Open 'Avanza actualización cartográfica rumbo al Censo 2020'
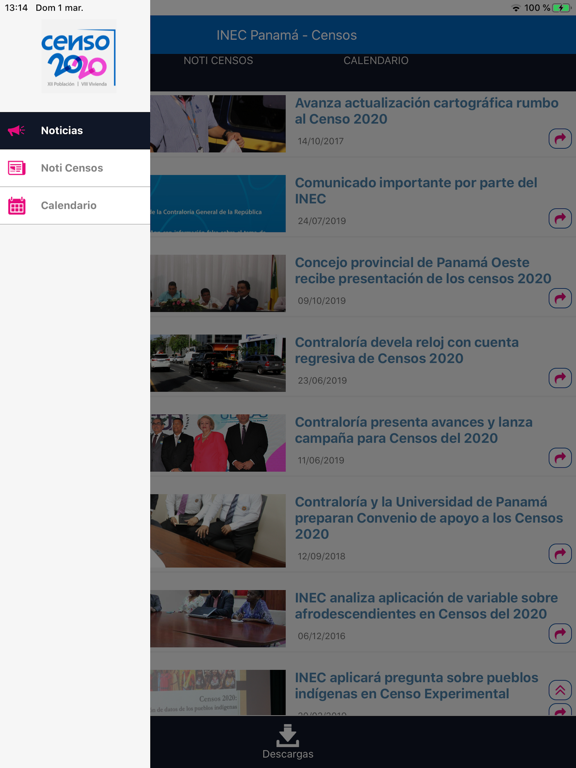This screenshot has width=576, height=768. click(x=427, y=111)
